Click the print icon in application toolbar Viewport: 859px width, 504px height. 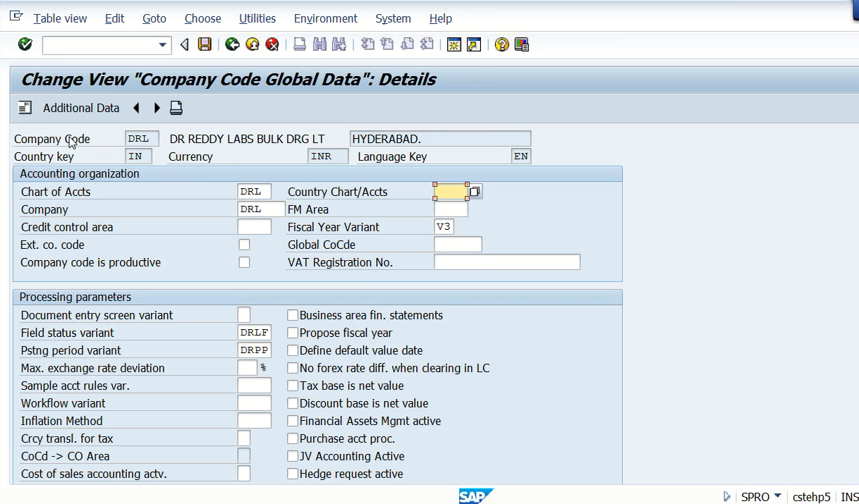point(176,108)
